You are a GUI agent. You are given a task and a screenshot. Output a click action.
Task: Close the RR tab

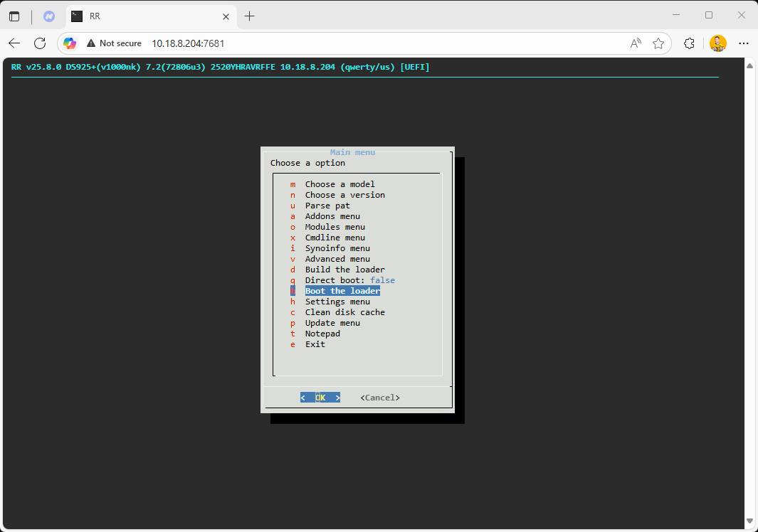226,16
